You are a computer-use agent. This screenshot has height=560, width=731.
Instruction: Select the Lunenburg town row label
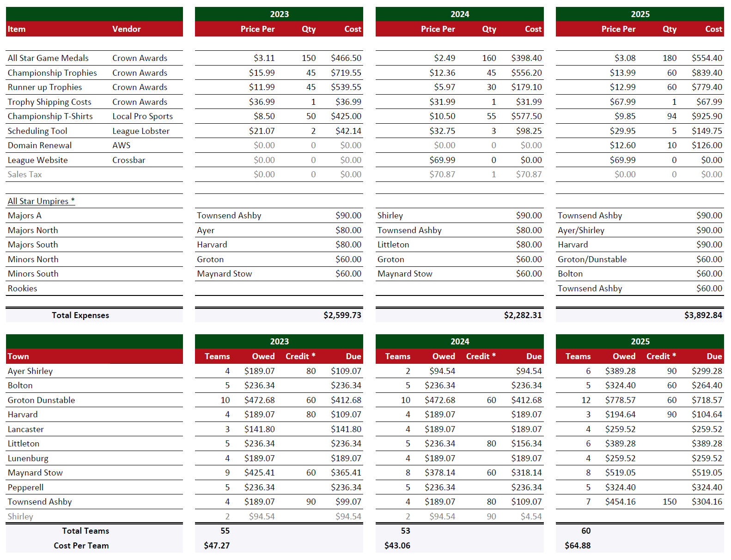click(x=28, y=458)
